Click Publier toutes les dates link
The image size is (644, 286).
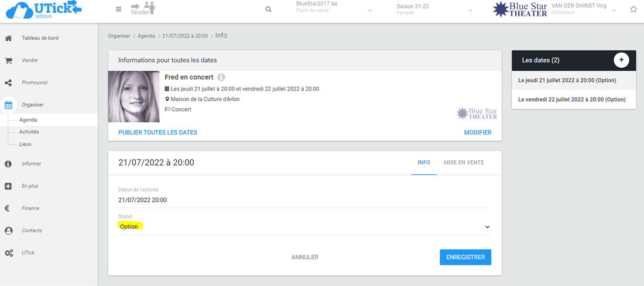[157, 133]
